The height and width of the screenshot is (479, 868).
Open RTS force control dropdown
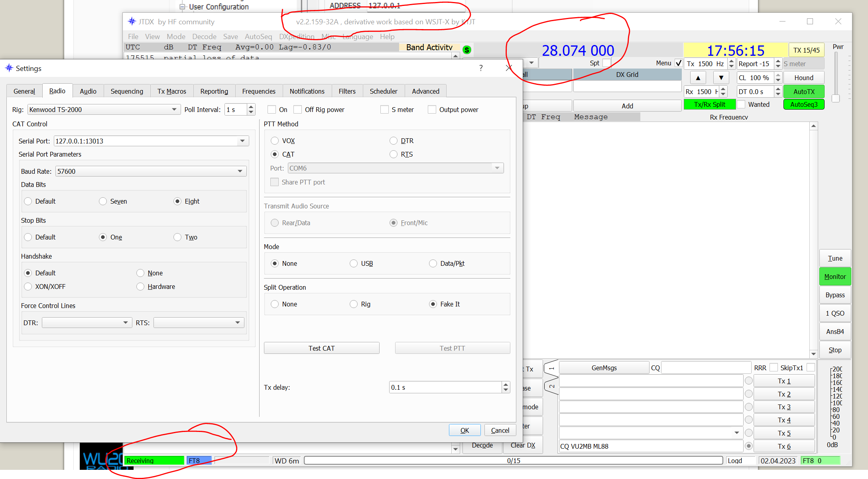pyautogui.click(x=199, y=322)
